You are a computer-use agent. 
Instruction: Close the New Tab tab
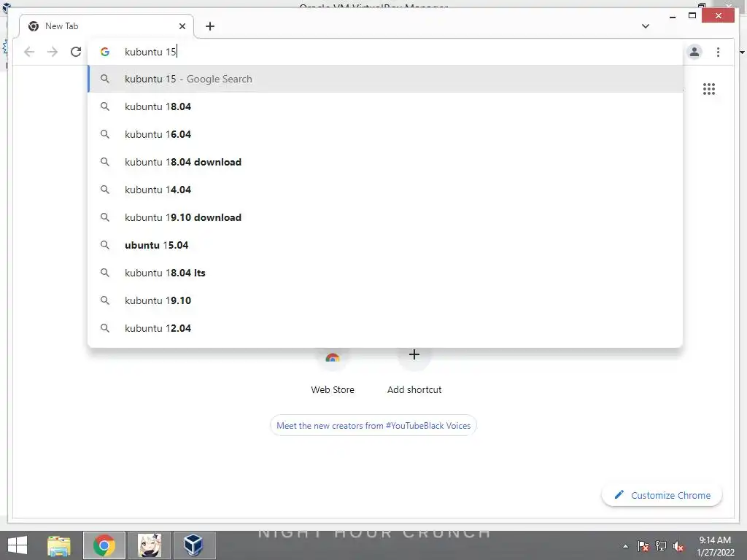182,26
